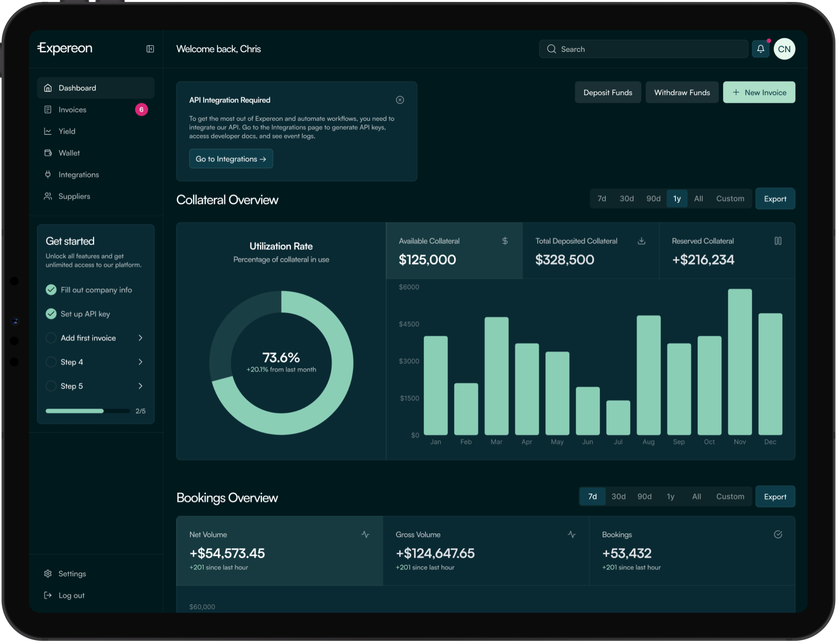Viewport: 840px width, 644px height.
Task: Click the Get started progress bar
Action: (x=87, y=411)
